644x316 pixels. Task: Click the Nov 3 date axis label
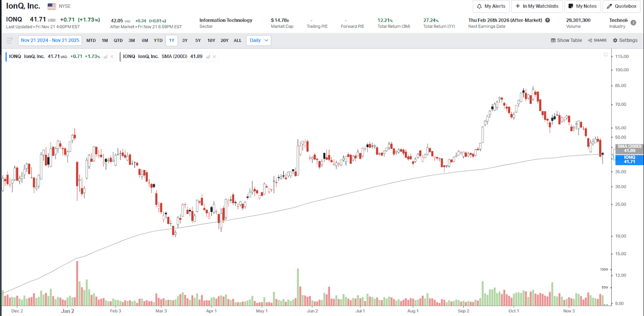click(569, 311)
